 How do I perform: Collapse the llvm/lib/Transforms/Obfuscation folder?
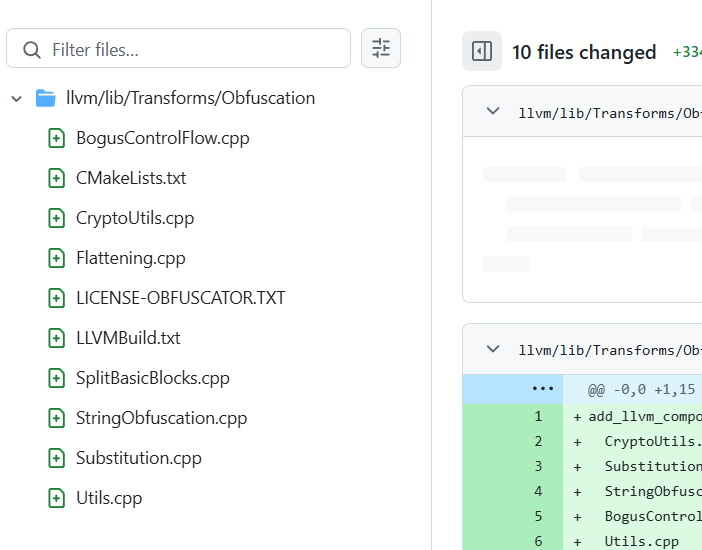(17, 99)
